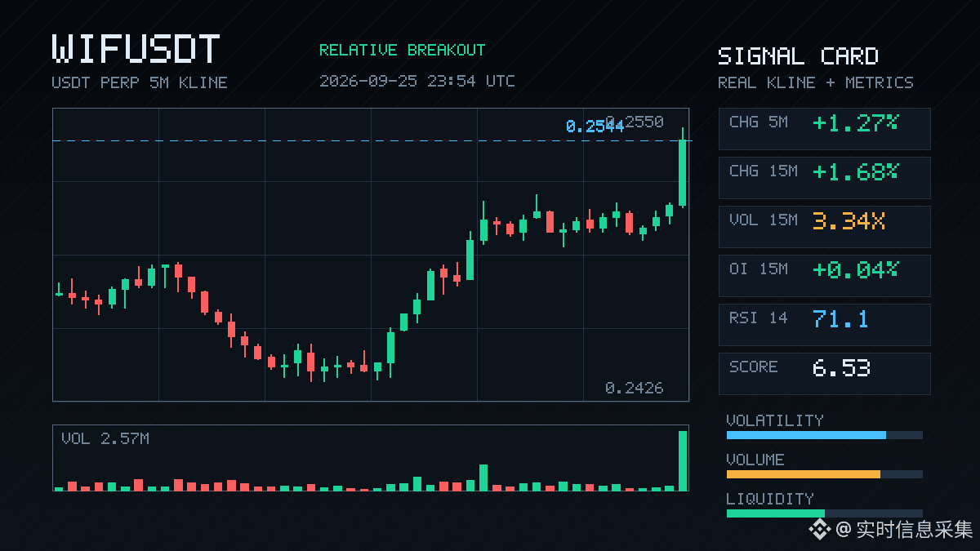
Task: Click the 0.2426 low price label
Action: [x=635, y=388]
